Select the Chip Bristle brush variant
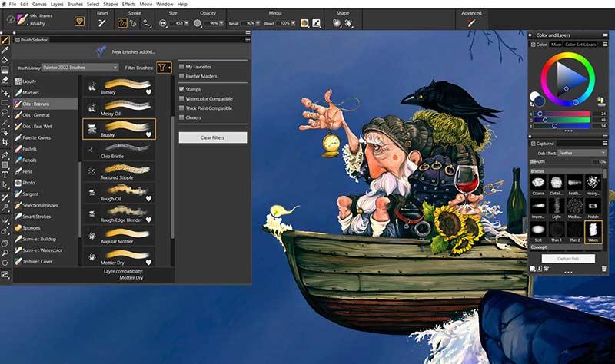 point(119,151)
